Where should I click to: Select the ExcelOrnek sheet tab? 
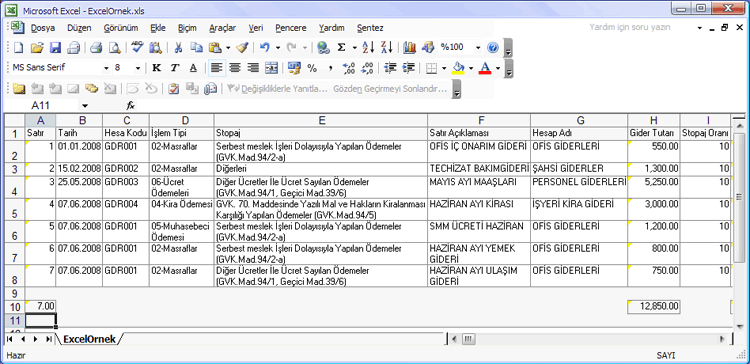coord(89,339)
